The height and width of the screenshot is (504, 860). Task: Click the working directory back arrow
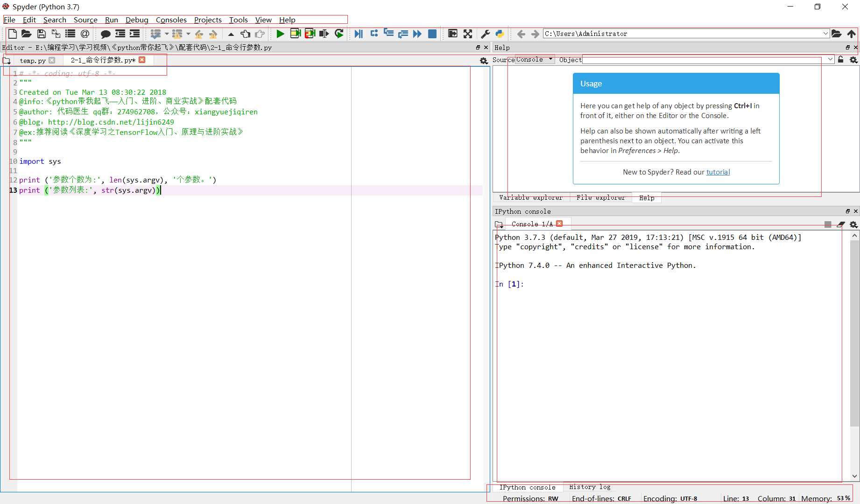pyautogui.click(x=521, y=34)
